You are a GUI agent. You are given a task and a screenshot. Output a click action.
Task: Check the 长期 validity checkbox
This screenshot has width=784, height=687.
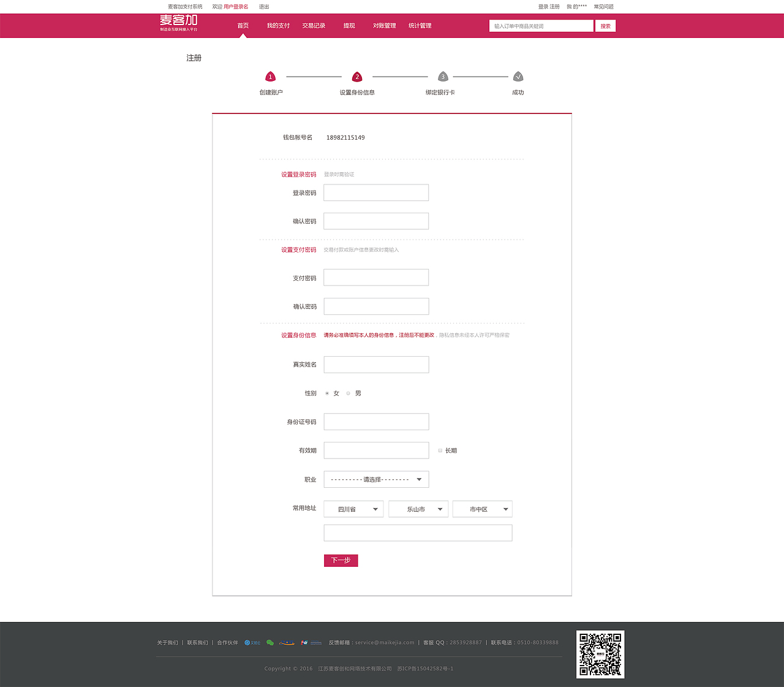click(440, 450)
